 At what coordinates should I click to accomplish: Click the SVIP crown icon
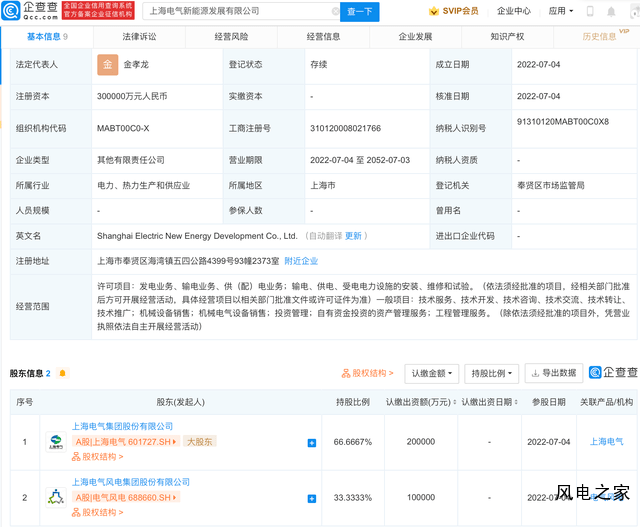pyautogui.click(x=433, y=11)
